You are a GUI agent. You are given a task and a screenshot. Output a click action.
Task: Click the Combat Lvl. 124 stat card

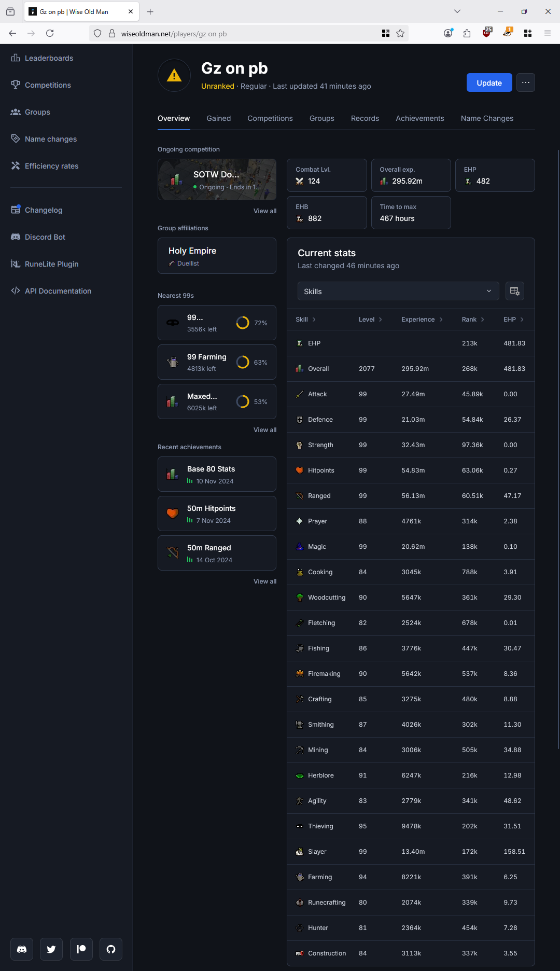tap(327, 175)
